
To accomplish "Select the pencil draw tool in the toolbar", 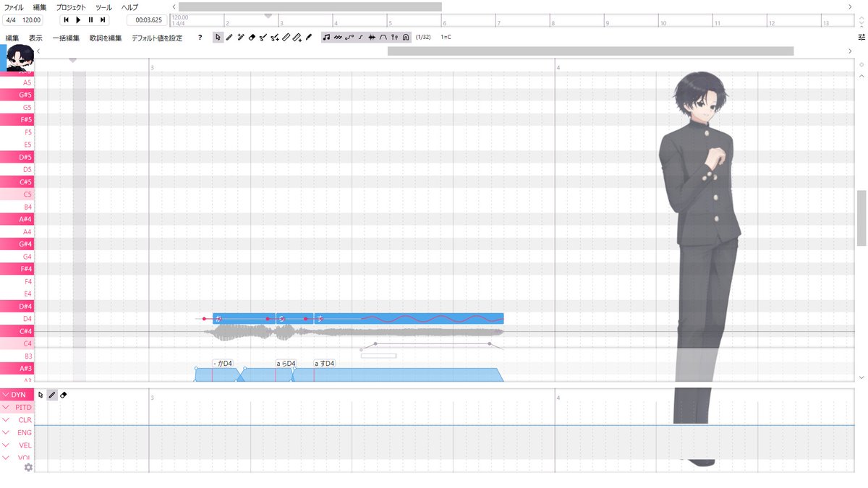I will pyautogui.click(x=229, y=37).
